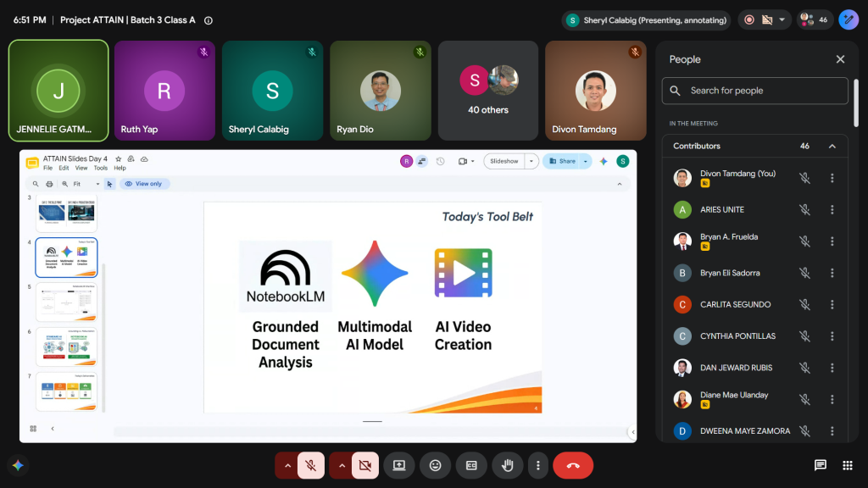Open Tools menu in shared Slides
The width and height of the screenshot is (868, 488).
click(x=101, y=169)
